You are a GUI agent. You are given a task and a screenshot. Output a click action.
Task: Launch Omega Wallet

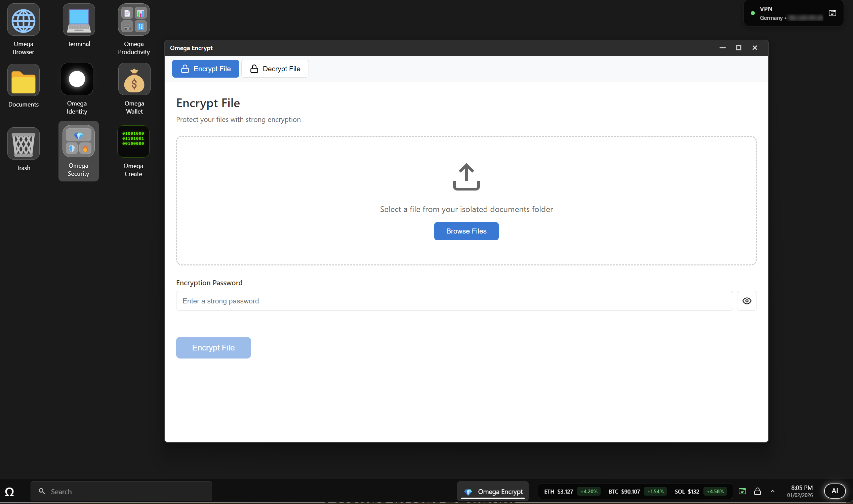[134, 79]
